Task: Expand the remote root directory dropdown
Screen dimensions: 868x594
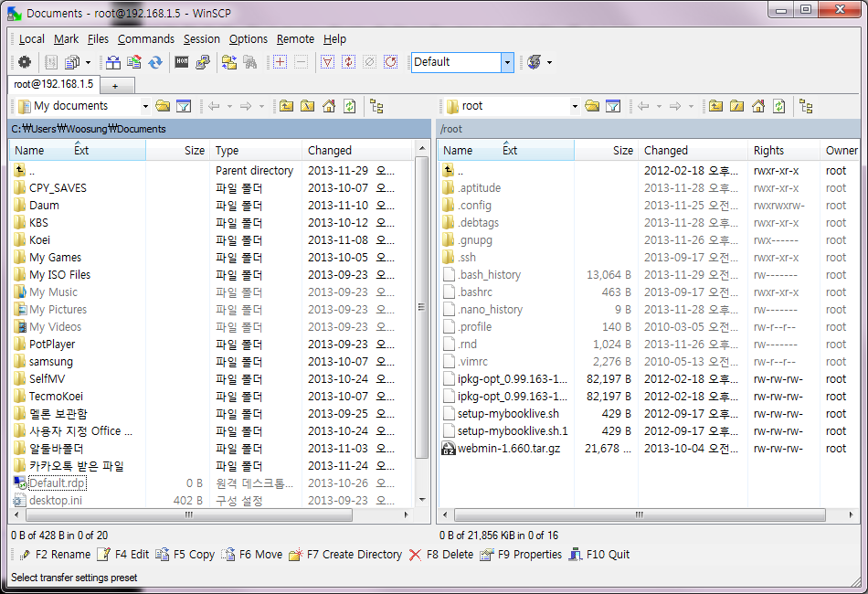Action: [575, 106]
